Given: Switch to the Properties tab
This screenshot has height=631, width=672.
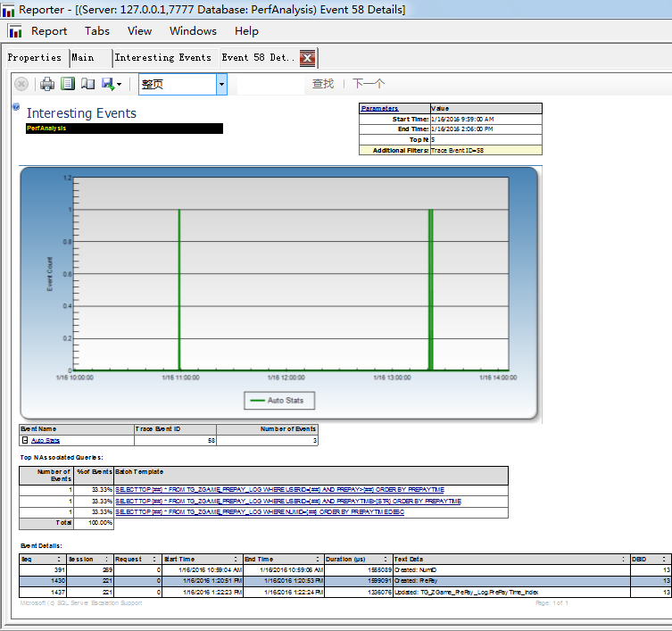Looking at the screenshot, I should (x=35, y=57).
